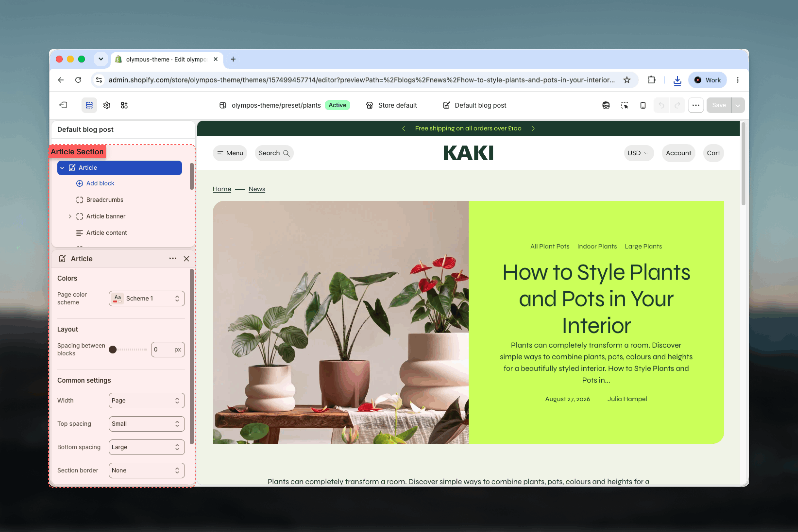Screen dimensions: 798x532
Task: Open the Menu button in store preview
Action: point(230,153)
